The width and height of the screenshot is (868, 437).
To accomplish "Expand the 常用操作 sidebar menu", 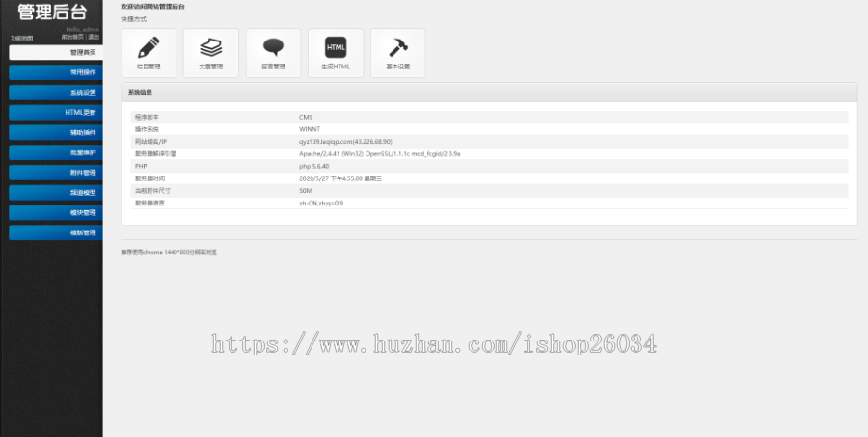I will coord(56,72).
